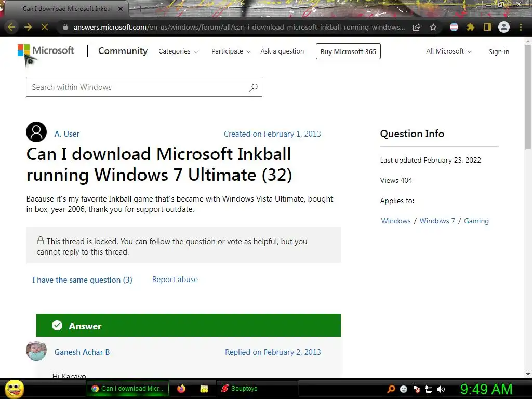Open the striped flag extension icon
532x399 pixels.
[x=454, y=27]
